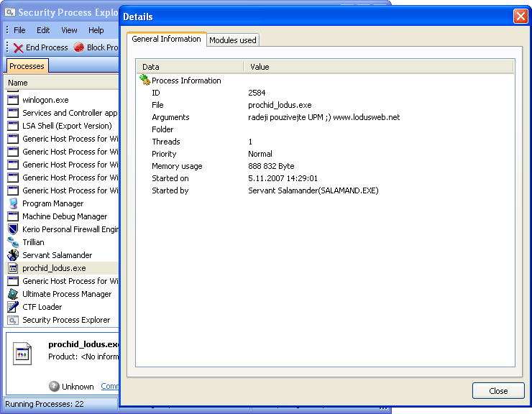Open the Help menu
Image resolution: width=532 pixels, height=414 pixels.
coord(96,30)
